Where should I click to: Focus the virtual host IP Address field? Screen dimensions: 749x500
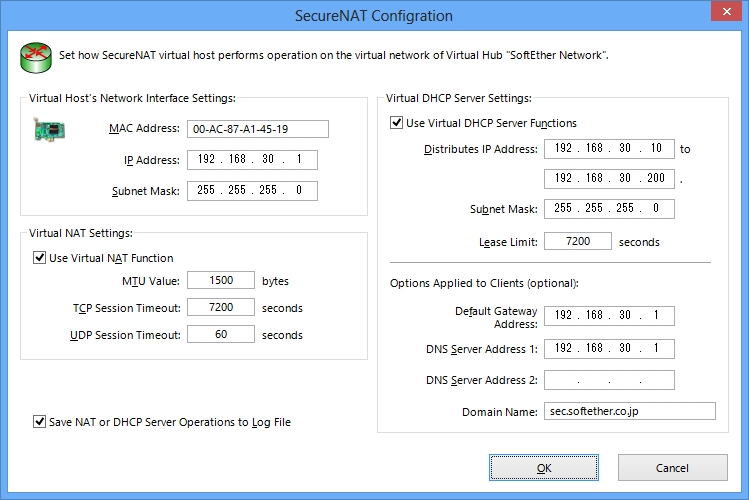click(252, 160)
